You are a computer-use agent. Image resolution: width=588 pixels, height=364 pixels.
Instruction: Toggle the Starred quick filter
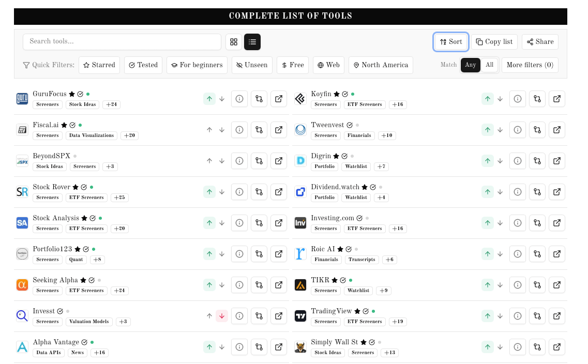click(99, 65)
